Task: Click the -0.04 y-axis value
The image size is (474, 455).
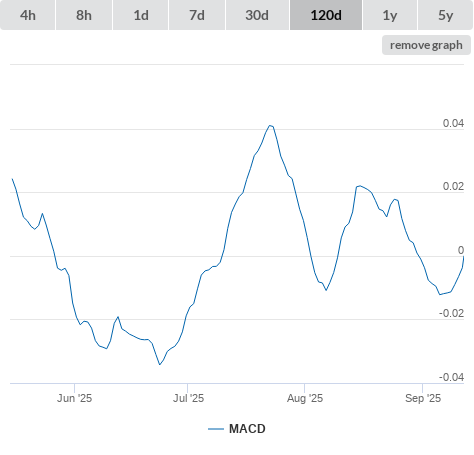Action: click(451, 377)
